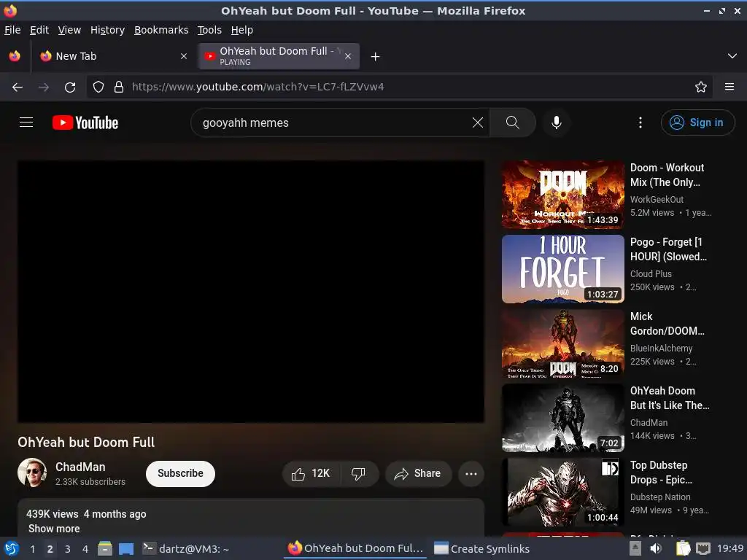Image resolution: width=747 pixels, height=560 pixels.
Task: Start voice search with microphone
Action: point(556,122)
